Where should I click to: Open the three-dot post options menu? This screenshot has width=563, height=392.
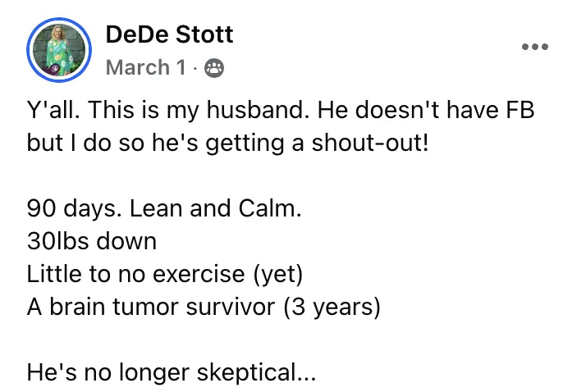[534, 47]
